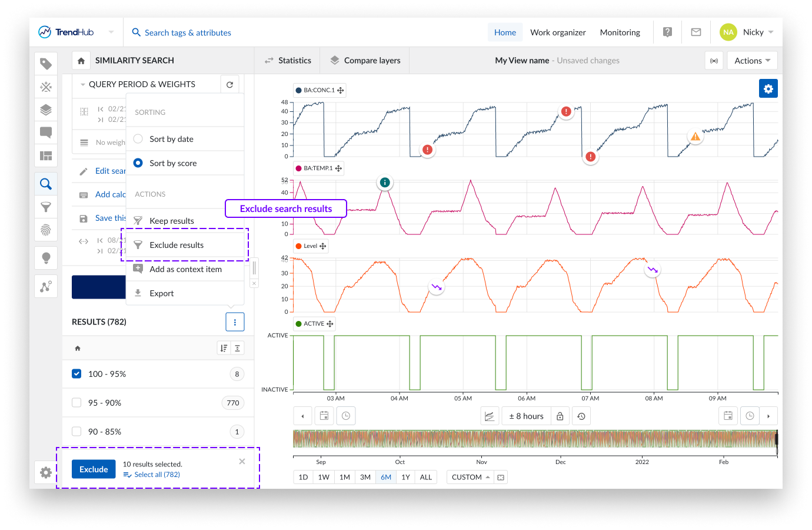Click the Select all (782) link
Screen dimensions: 812x530
tap(157, 475)
